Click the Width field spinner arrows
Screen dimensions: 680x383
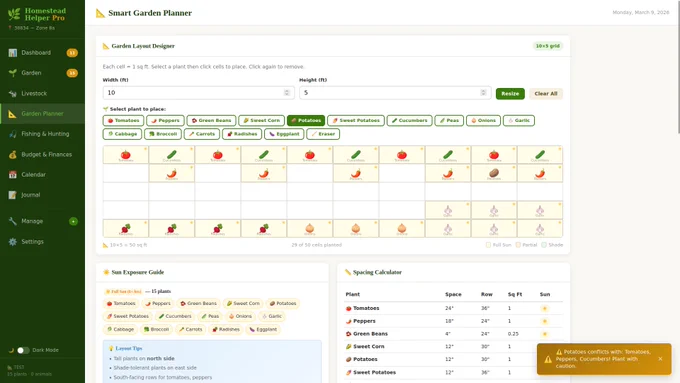(287, 93)
